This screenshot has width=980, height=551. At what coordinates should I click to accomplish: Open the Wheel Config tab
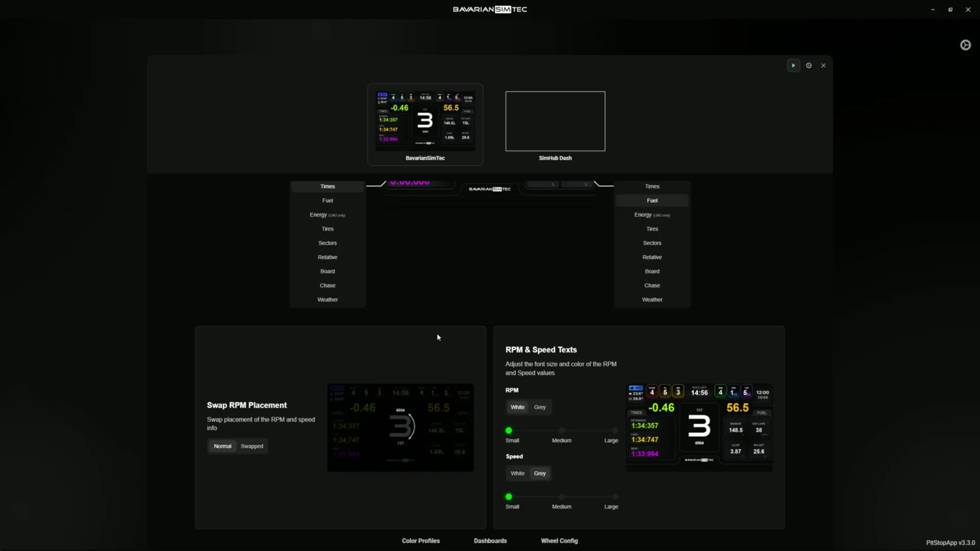(x=559, y=541)
